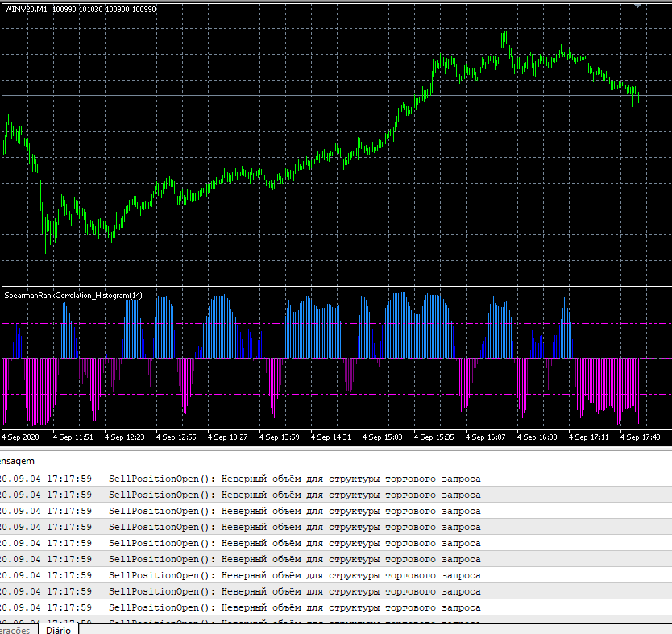Open the Operações tab
672x634 pixels.
coord(16,629)
